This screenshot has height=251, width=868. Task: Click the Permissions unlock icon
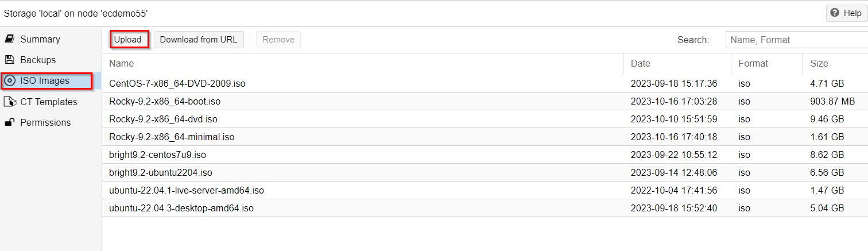coord(9,122)
